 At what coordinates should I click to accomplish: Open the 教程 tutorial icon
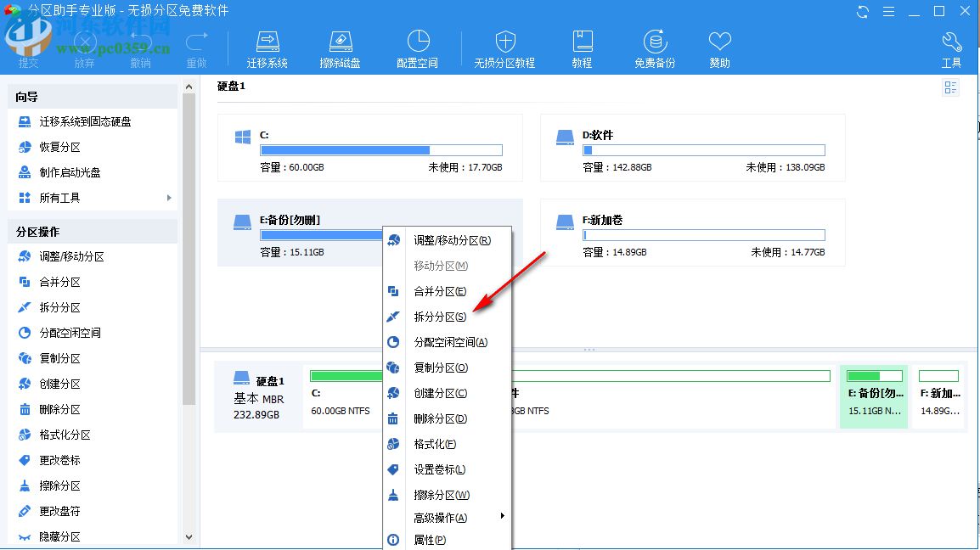582,47
